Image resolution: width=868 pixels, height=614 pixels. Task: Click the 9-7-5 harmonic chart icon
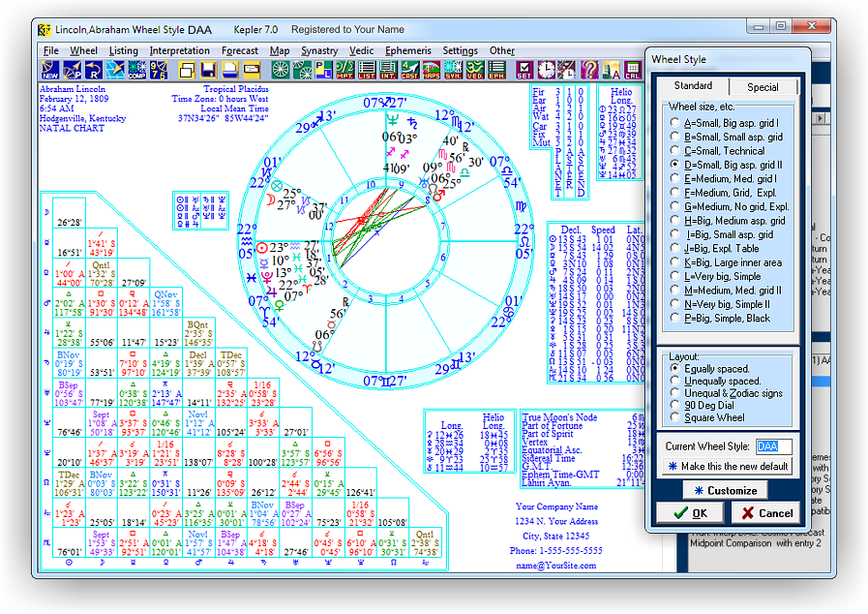tap(159, 71)
